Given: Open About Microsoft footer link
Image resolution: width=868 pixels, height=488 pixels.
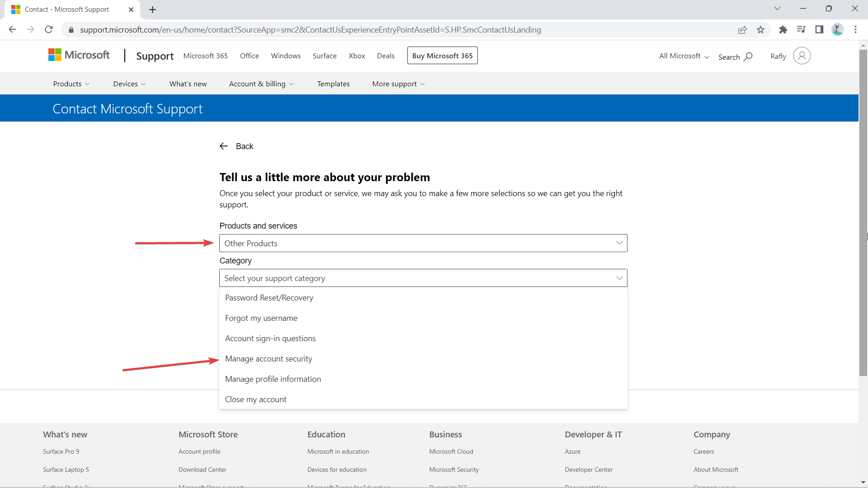Looking at the screenshot, I should pos(716,469).
